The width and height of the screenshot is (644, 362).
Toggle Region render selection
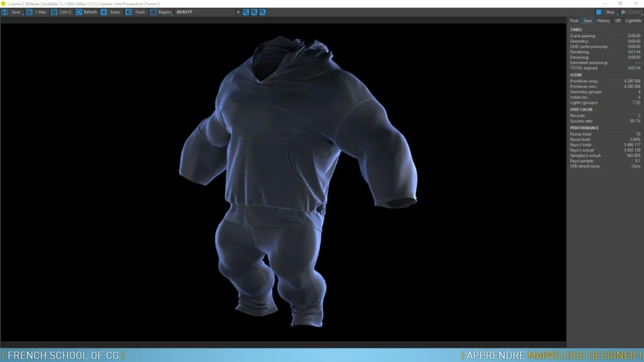pyautogui.click(x=160, y=12)
